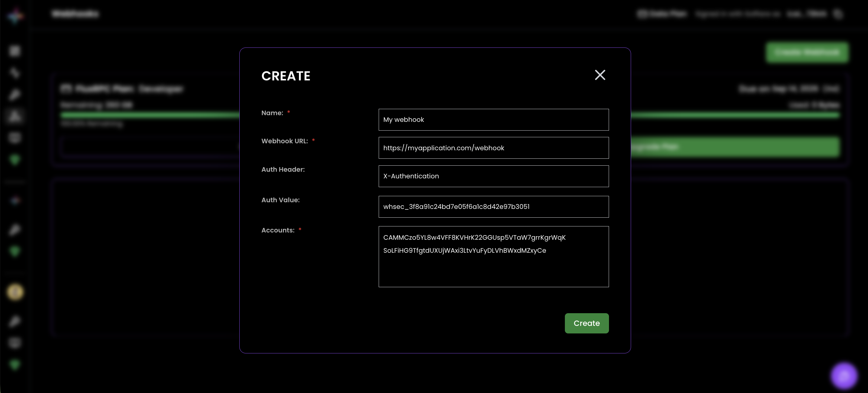Focus the Accounts text area
868x393 pixels.
(x=494, y=256)
